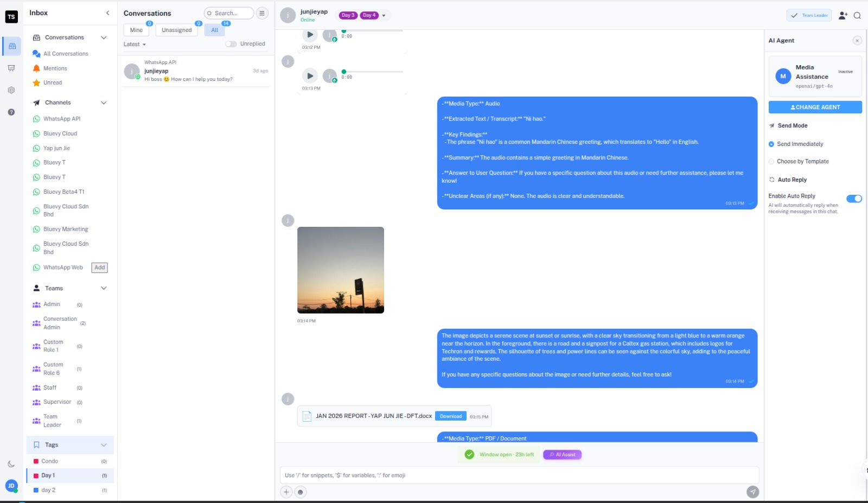Viewport: 868px width, 503px height.
Task: Open the sunset photo thumbnail
Action: (341, 270)
